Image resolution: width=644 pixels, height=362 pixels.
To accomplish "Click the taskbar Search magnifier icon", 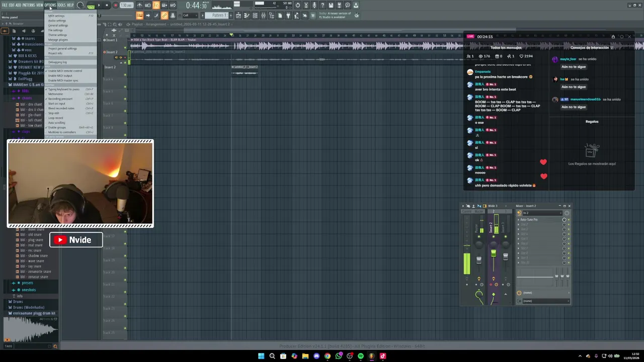I will [x=272, y=356].
